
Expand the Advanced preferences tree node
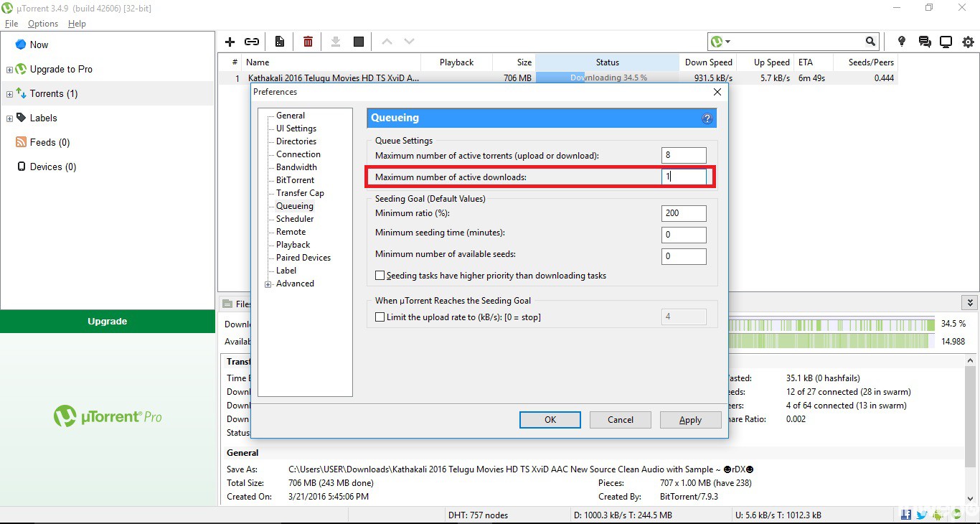pos(268,284)
